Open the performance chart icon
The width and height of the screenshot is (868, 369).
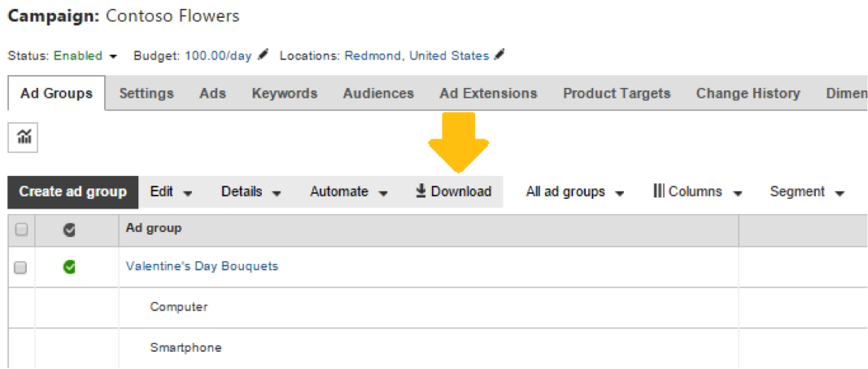23,137
